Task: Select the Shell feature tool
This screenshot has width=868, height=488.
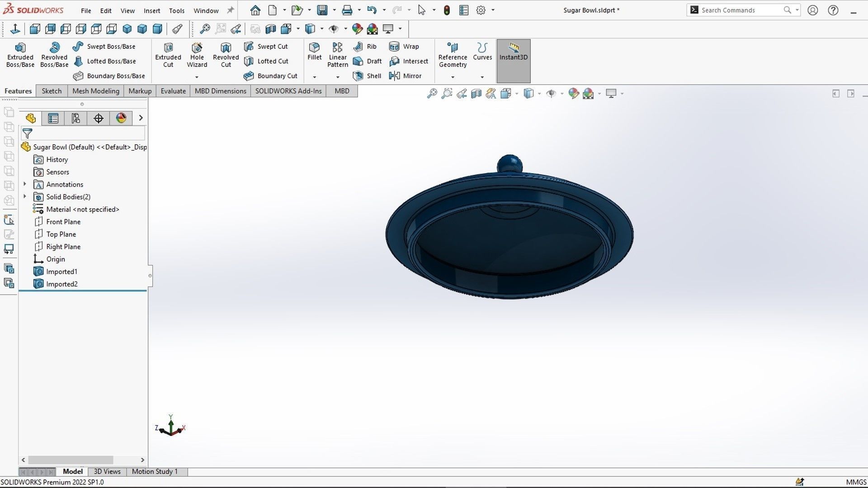Action: pos(368,76)
